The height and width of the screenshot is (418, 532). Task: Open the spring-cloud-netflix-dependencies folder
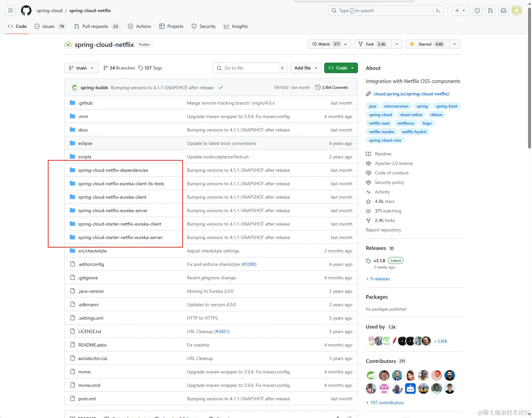(113, 170)
